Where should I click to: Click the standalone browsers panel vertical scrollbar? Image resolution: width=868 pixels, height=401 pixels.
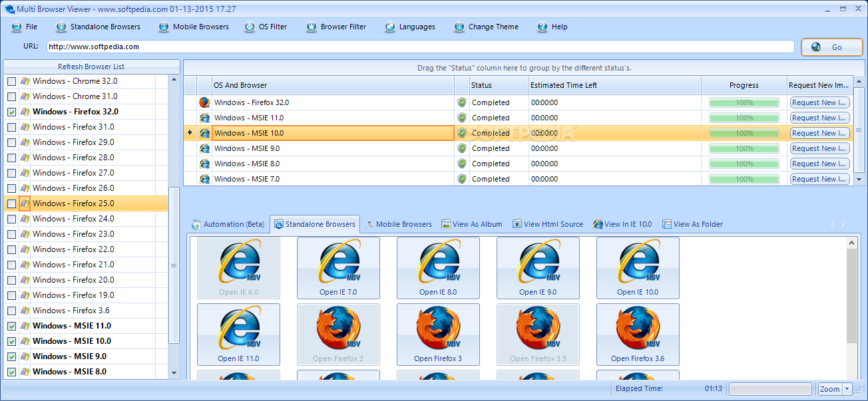click(x=852, y=307)
